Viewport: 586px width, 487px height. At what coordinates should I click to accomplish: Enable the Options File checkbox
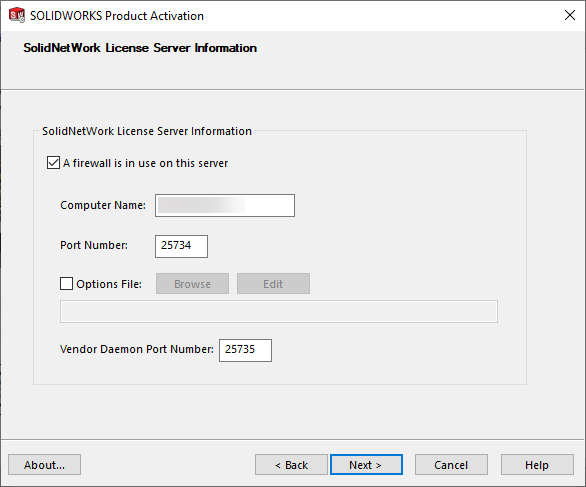67,284
